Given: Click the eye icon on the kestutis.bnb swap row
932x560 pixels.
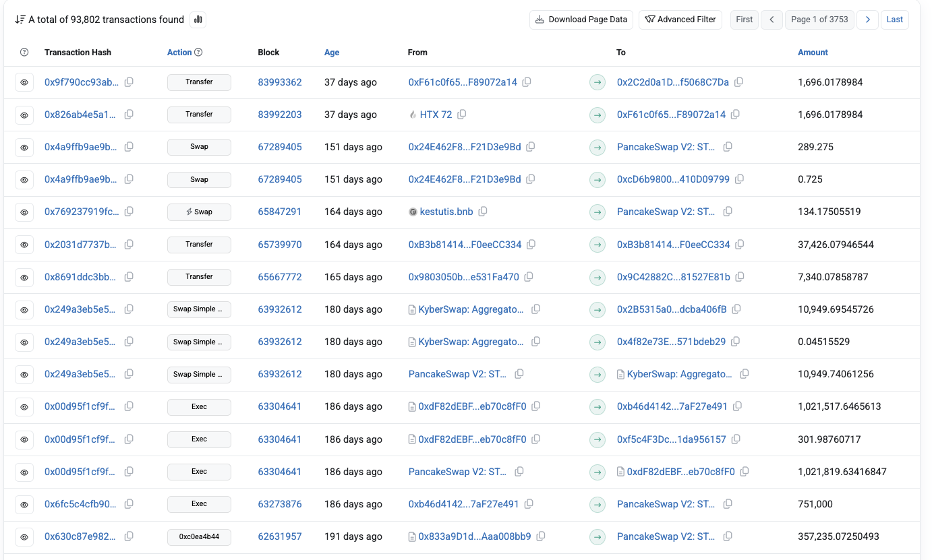Looking at the screenshot, I should coord(24,212).
